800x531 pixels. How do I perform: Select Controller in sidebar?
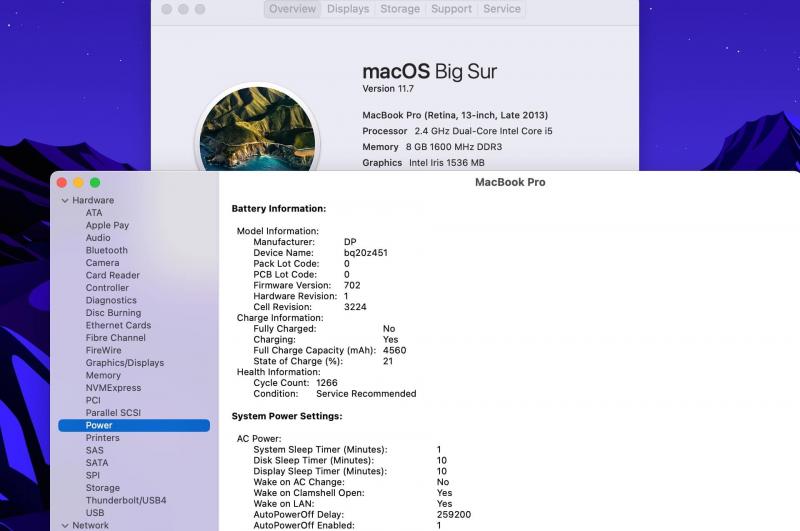(107, 288)
